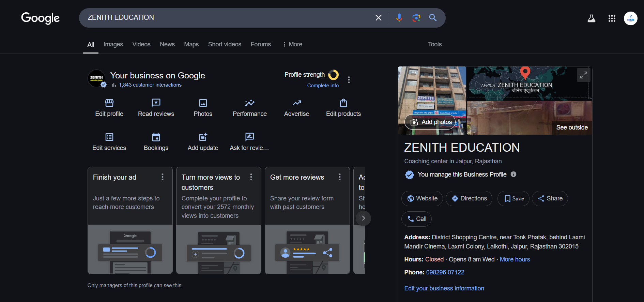Screen dimensions: 644x302
Task: Open Bookings calendar icon
Action: (156, 137)
